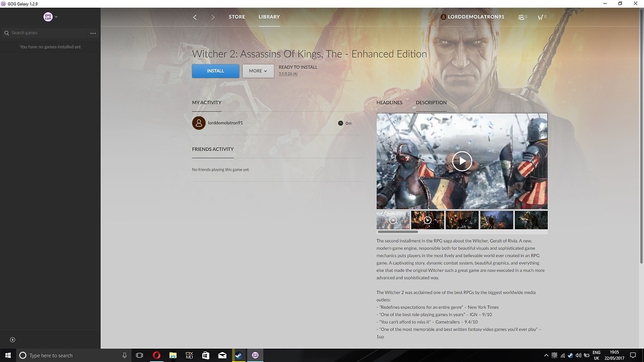Image resolution: width=644 pixels, height=362 pixels.
Task: Click the game title Witcher 2 heading
Action: click(309, 54)
